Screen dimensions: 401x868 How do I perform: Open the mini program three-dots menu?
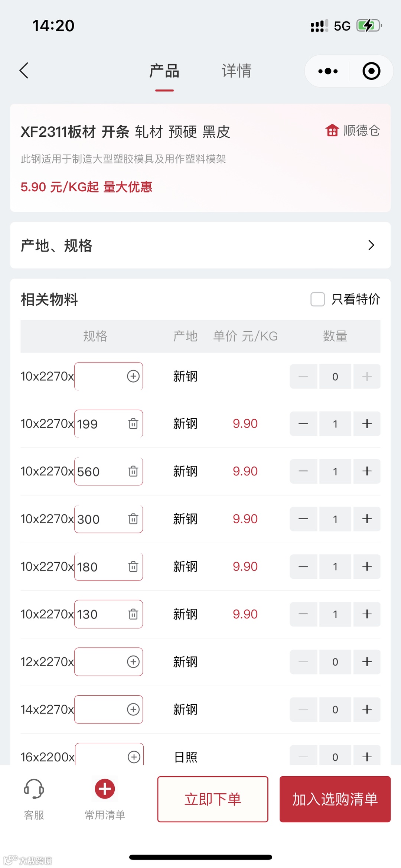328,71
